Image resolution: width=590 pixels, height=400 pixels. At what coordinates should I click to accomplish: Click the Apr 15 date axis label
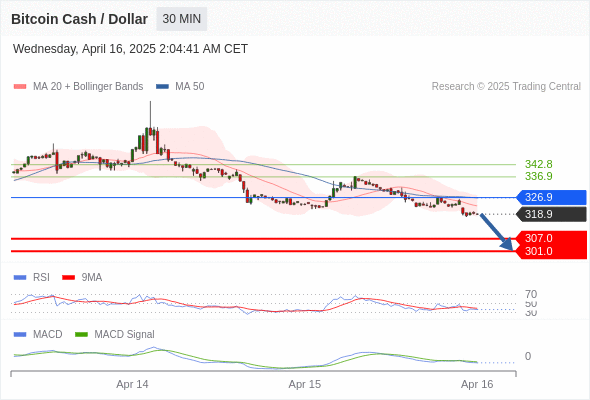[305, 384]
